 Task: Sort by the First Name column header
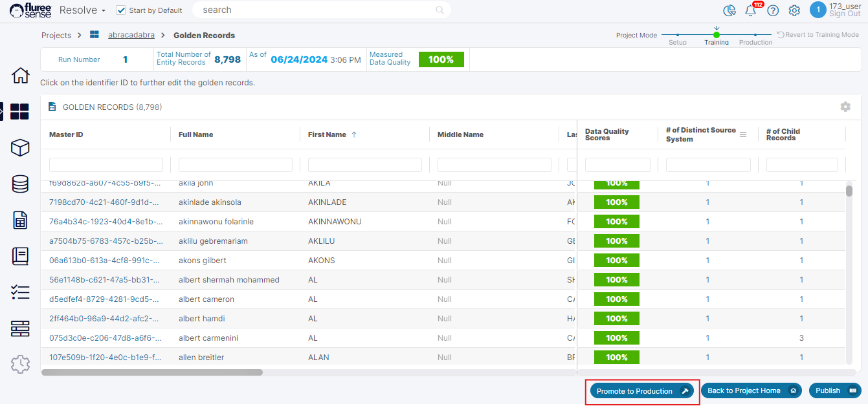328,134
